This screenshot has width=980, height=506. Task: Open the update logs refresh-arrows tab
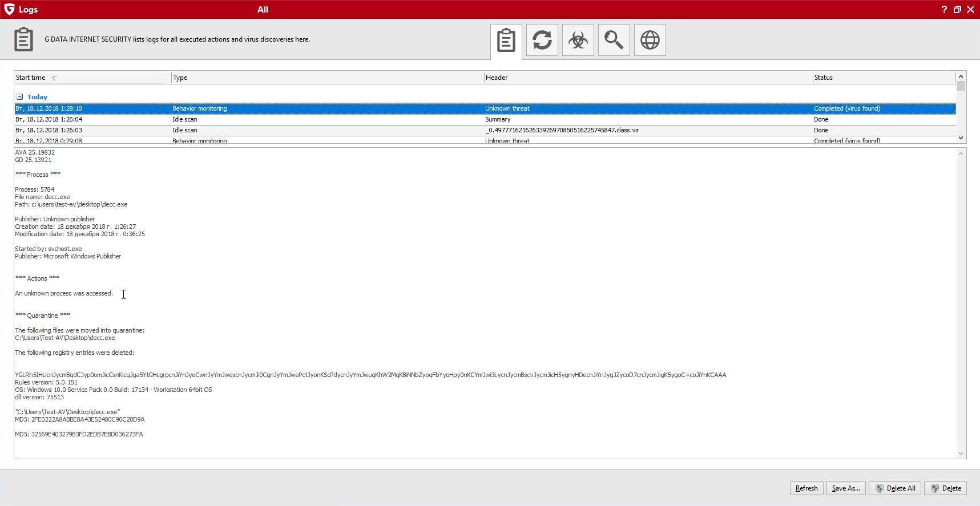pos(542,40)
